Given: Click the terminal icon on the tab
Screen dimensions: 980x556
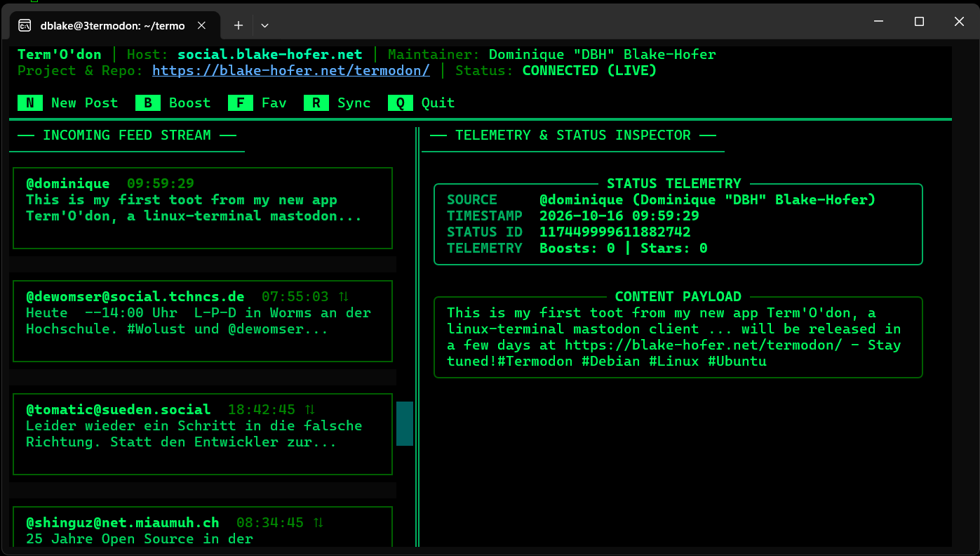Looking at the screenshot, I should [x=25, y=25].
